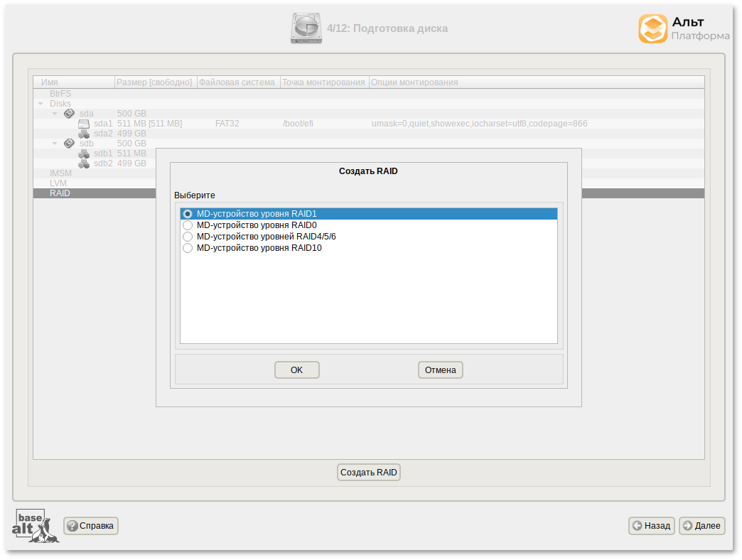
Task: Select RAID0 MD-device radio option
Action: coord(188,225)
